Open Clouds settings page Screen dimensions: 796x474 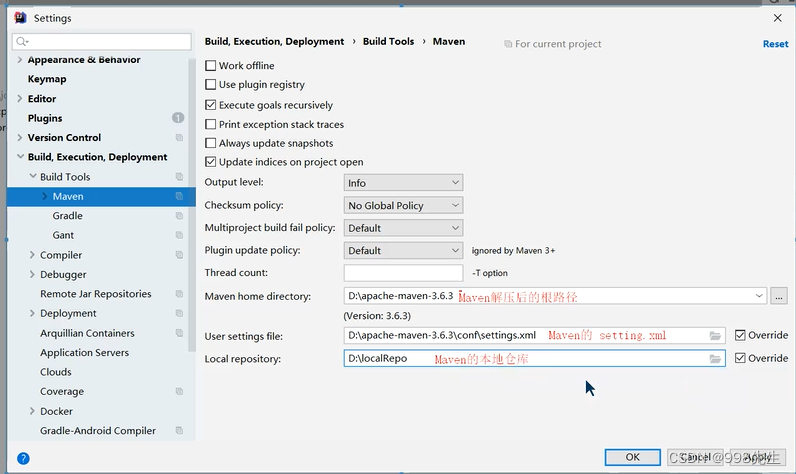pos(56,372)
